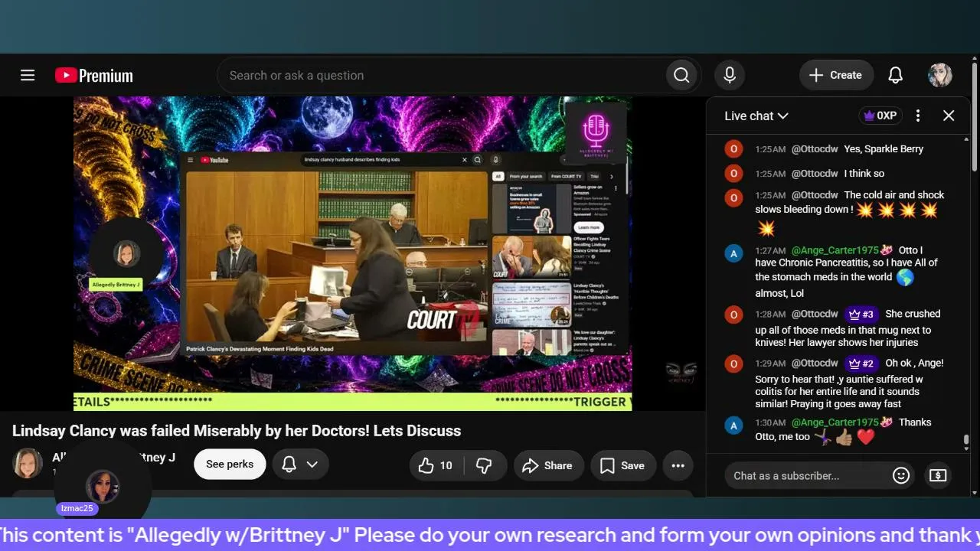Click @Ange_Carter1975 on the 1:27 AM message
980x551 pixels.
(835, 250)
